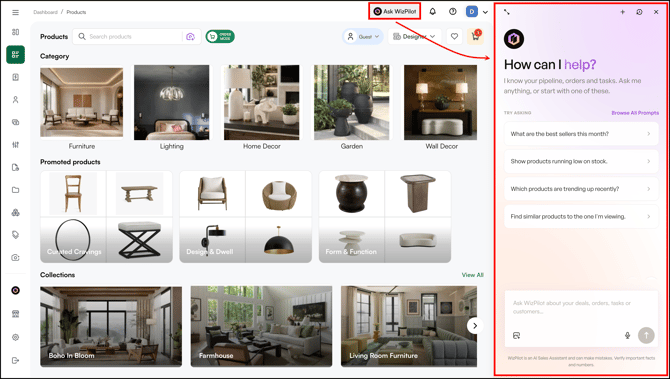Open prompt 'Which products are trending up recently?'
670x379 pixels.
click(x=581, y=189)
